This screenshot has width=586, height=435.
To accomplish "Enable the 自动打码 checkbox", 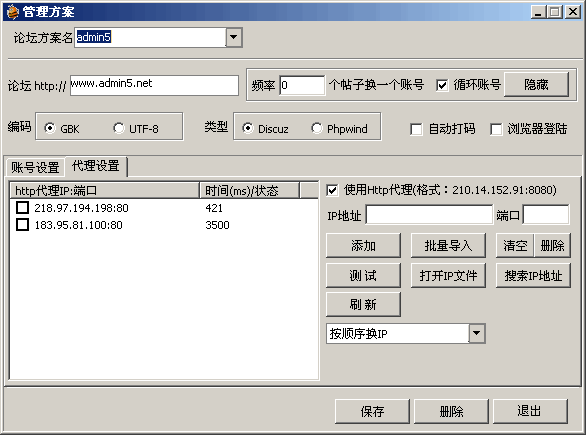I will (x=416, y=129).
